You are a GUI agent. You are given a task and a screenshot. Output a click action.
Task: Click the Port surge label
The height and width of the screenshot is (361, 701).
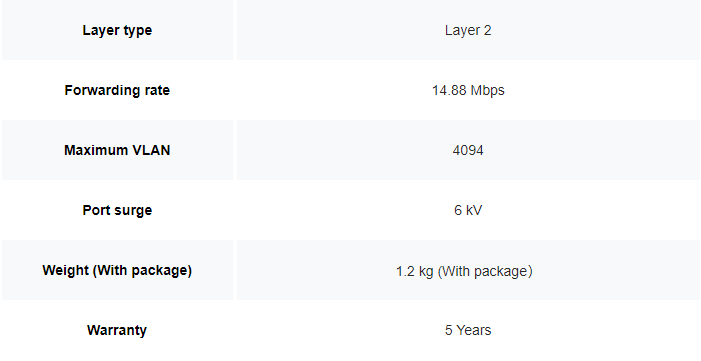pyautogui.click(x=117, y=210)
